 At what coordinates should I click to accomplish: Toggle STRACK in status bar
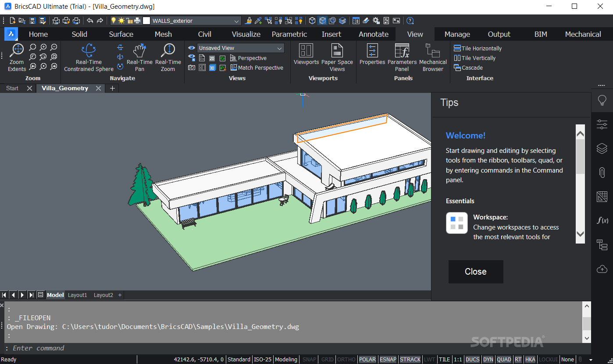tap(410, 359)
